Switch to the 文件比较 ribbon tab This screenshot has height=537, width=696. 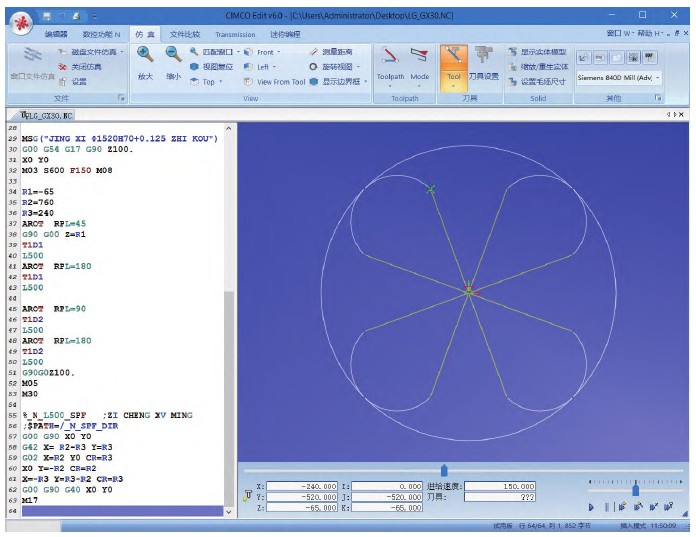184,34
